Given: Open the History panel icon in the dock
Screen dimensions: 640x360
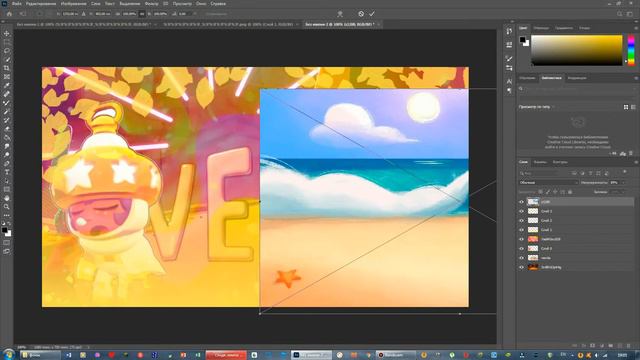Looking at the screenshot, I should click(509, 31).
